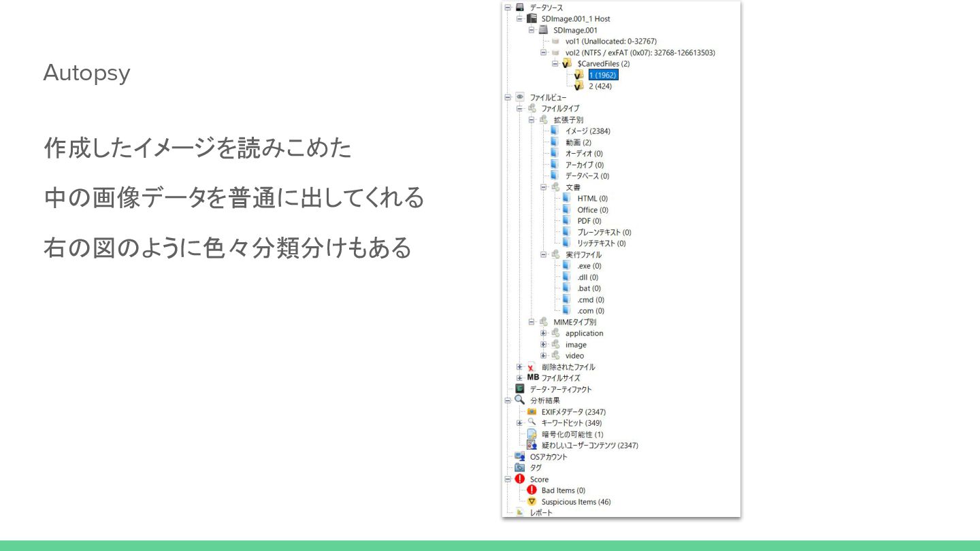Click the red Score exclamation icon

[x=520, y=479]
